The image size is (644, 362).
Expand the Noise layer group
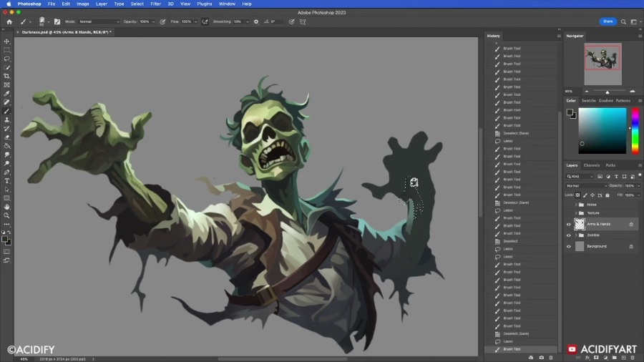click(576, 205)
